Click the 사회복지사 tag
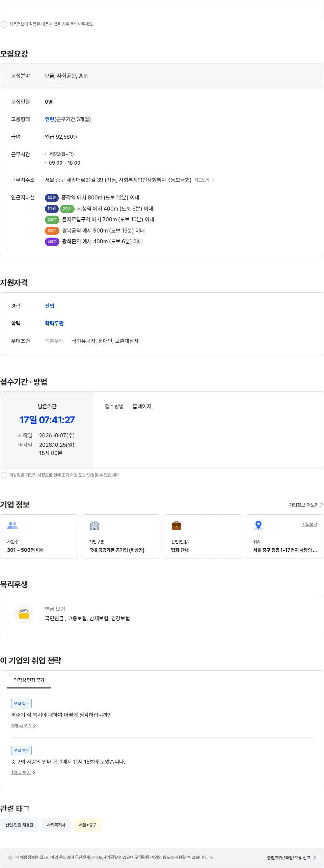 pyautogui.click(x=56, y=825)
